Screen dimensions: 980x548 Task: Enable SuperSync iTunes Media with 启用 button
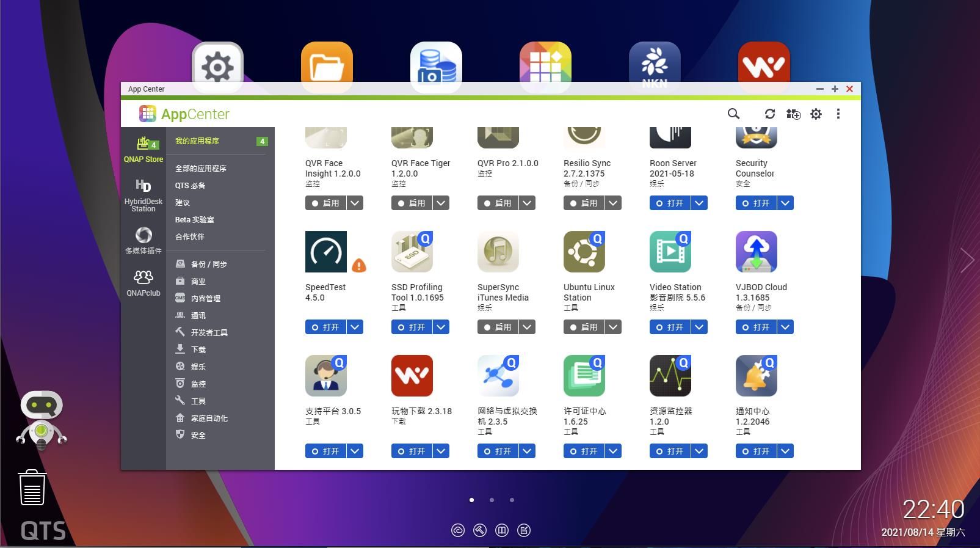coord(498,327)
